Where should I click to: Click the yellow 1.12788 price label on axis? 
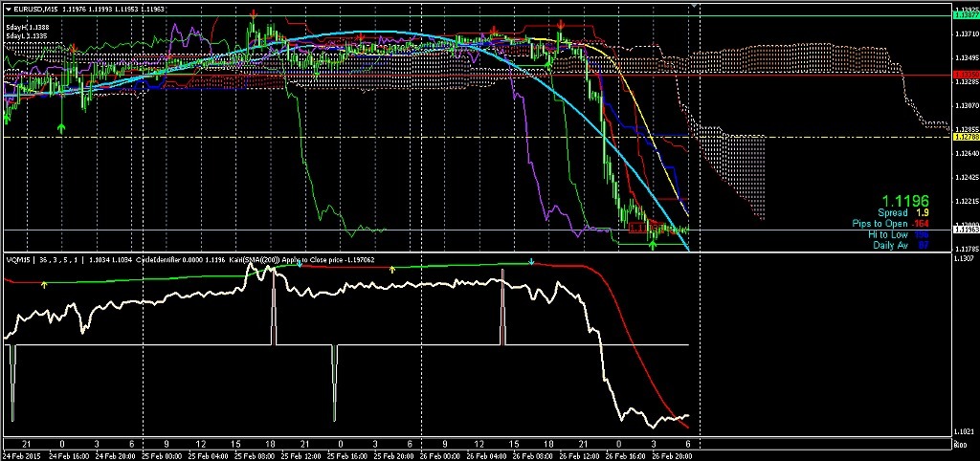(965, 137)
